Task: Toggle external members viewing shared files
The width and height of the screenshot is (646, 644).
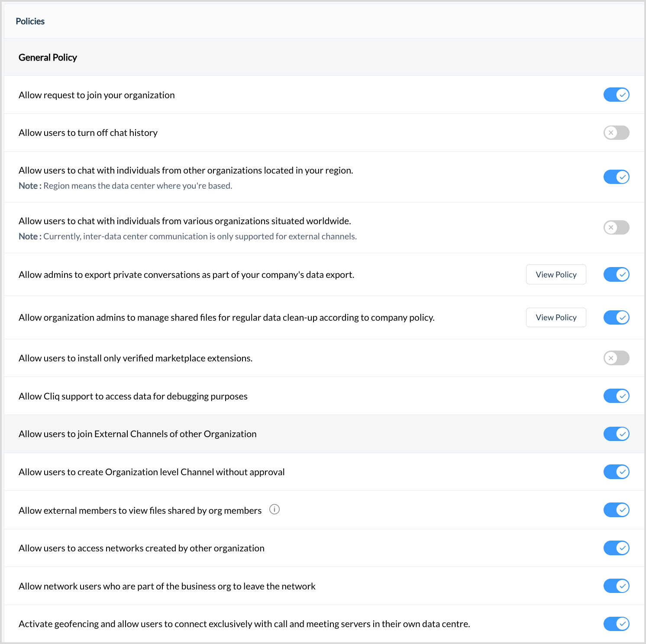Action: 616,510
